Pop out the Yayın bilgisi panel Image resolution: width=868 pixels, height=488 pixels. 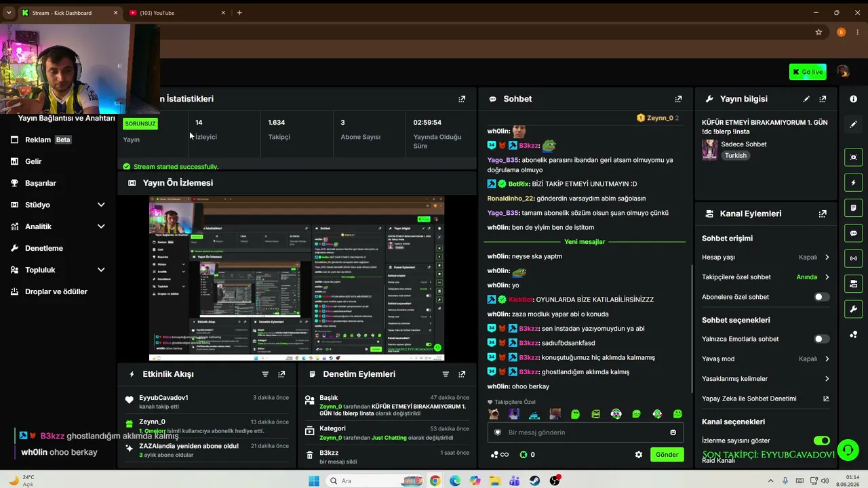point(823,99)
